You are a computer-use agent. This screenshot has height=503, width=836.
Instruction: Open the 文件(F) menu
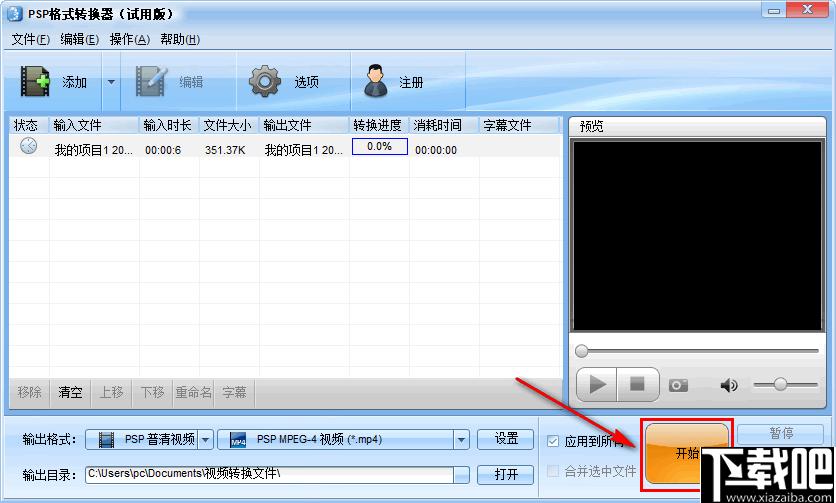(30, 39)
